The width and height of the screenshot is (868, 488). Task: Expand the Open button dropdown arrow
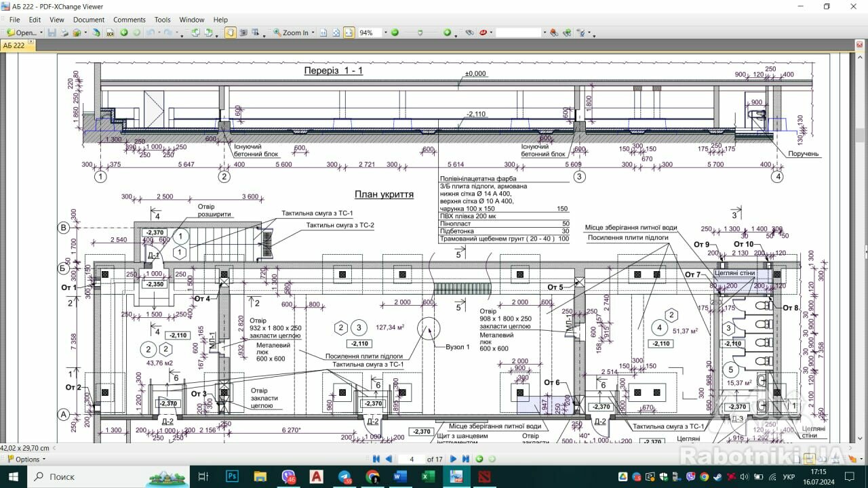point(41,33)
